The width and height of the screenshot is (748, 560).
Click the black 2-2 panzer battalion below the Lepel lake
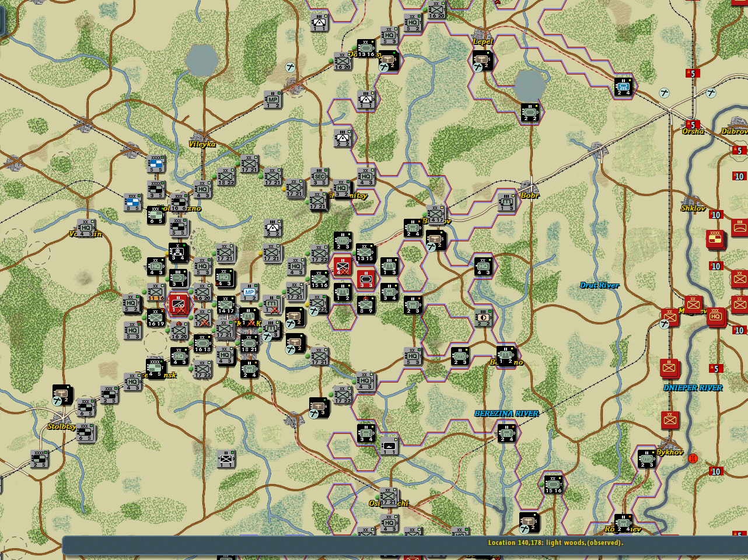(x=530, y=113)
